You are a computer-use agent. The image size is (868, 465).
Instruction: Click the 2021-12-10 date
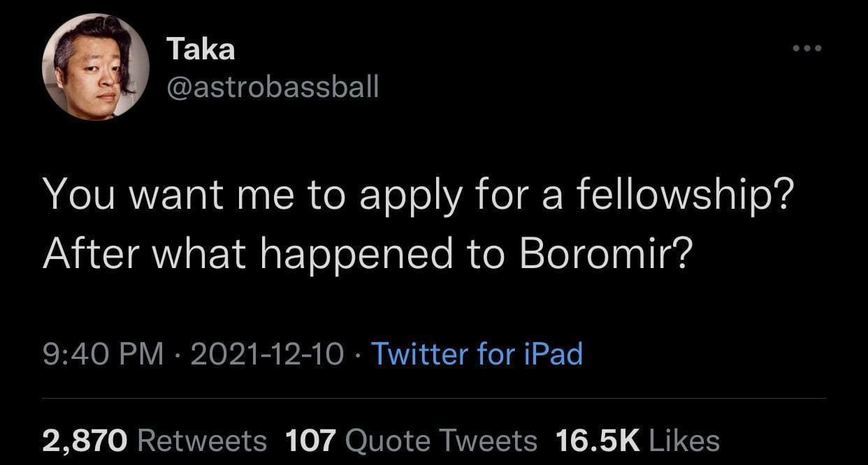pyautogui.click(x=266, y=354)
